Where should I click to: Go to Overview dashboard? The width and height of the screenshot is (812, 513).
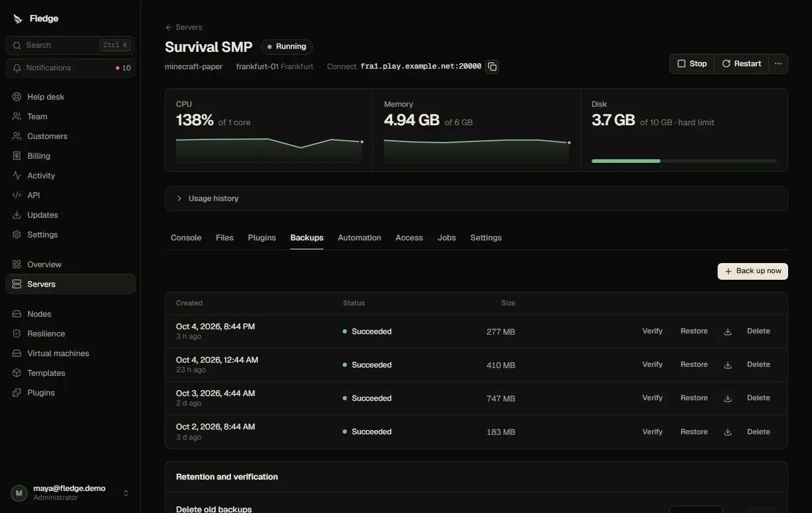click(70, 264)
